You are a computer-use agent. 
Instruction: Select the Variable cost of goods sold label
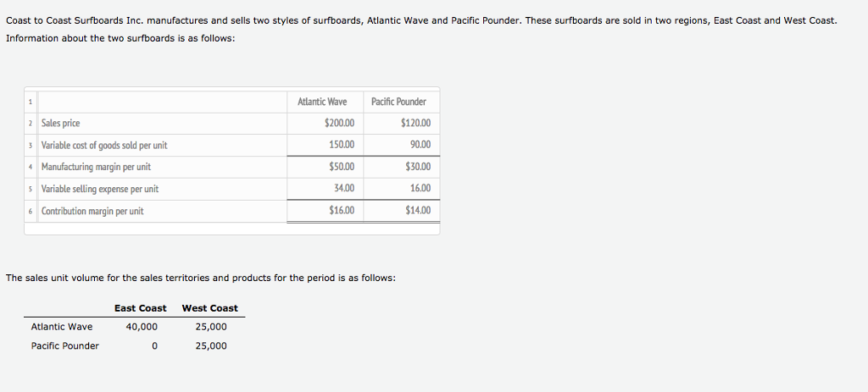[104, 146]
